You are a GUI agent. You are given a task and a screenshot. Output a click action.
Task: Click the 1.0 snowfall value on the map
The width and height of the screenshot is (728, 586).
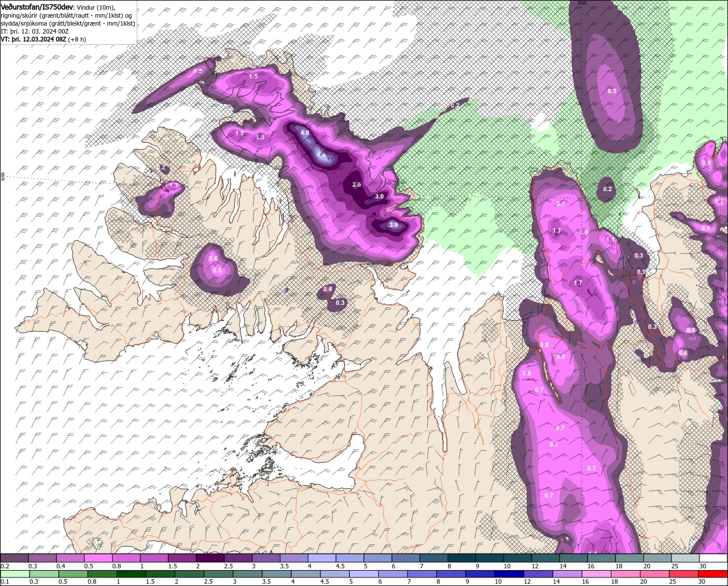[584, 232]
